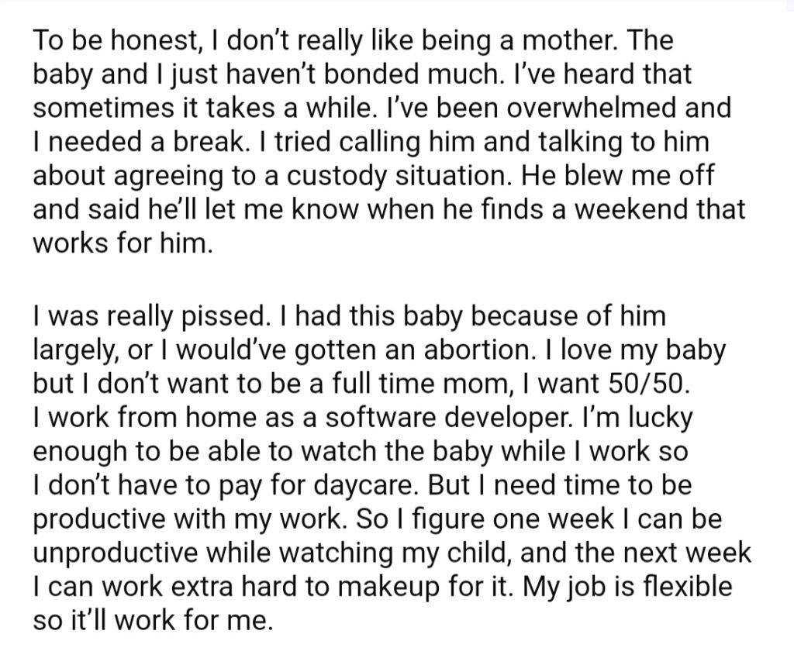
Task: Click the word 'unproductive'
Action: click(116, 553)
